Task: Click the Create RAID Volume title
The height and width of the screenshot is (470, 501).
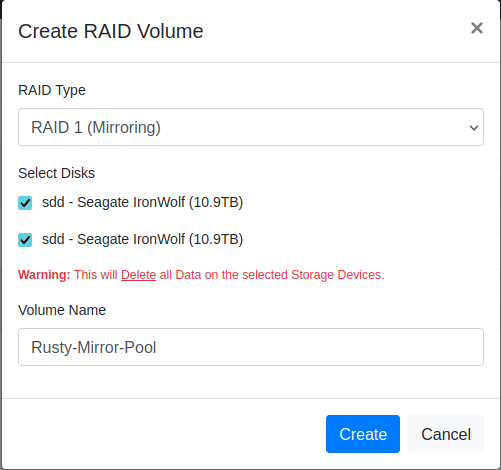Action: point(111,31)
